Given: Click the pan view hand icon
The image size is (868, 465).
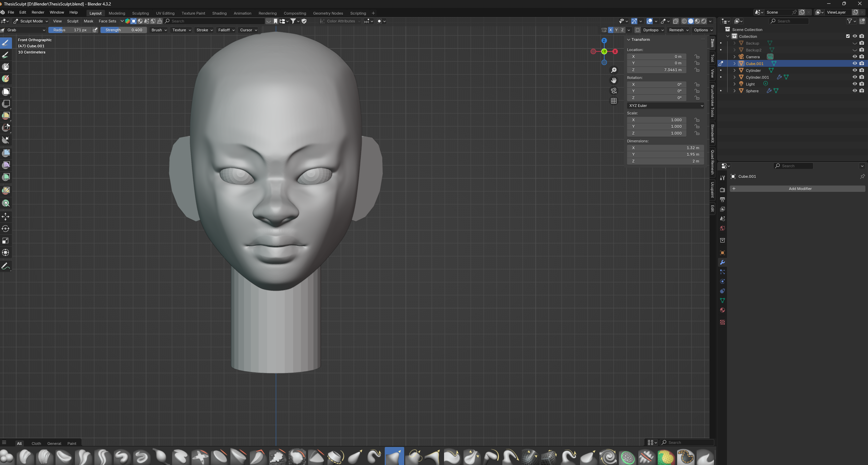Looking at the screenshot, I should [x=614, y=80].
